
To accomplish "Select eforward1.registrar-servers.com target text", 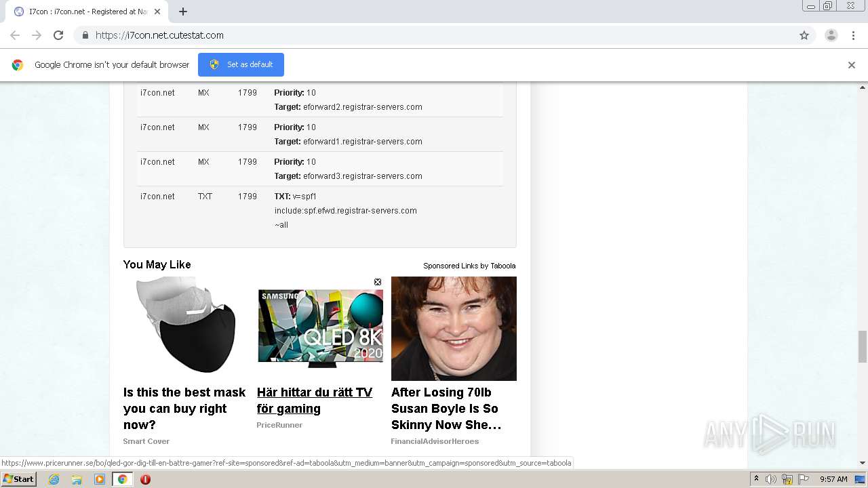I will point(363,142).
